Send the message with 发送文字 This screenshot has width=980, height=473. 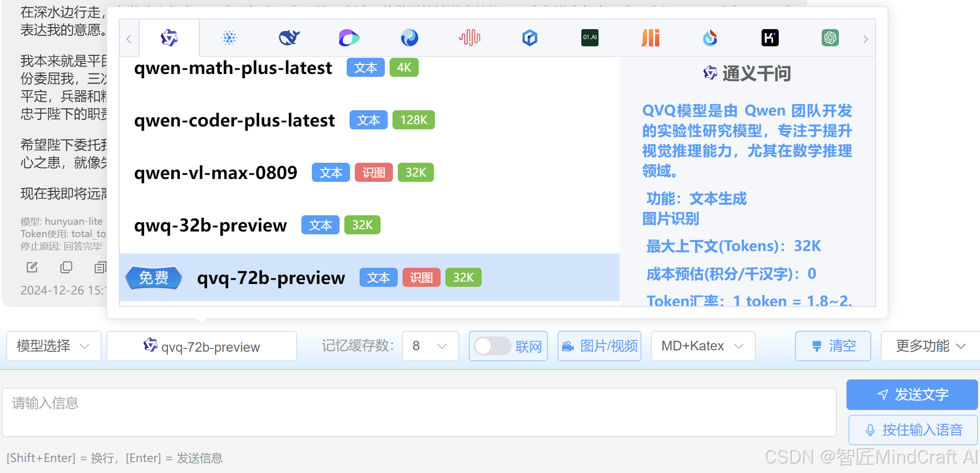[912, 395]
